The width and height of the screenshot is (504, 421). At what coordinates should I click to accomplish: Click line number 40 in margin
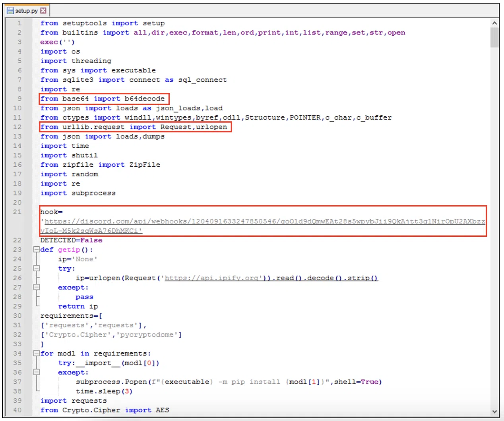tap(17, 410)
